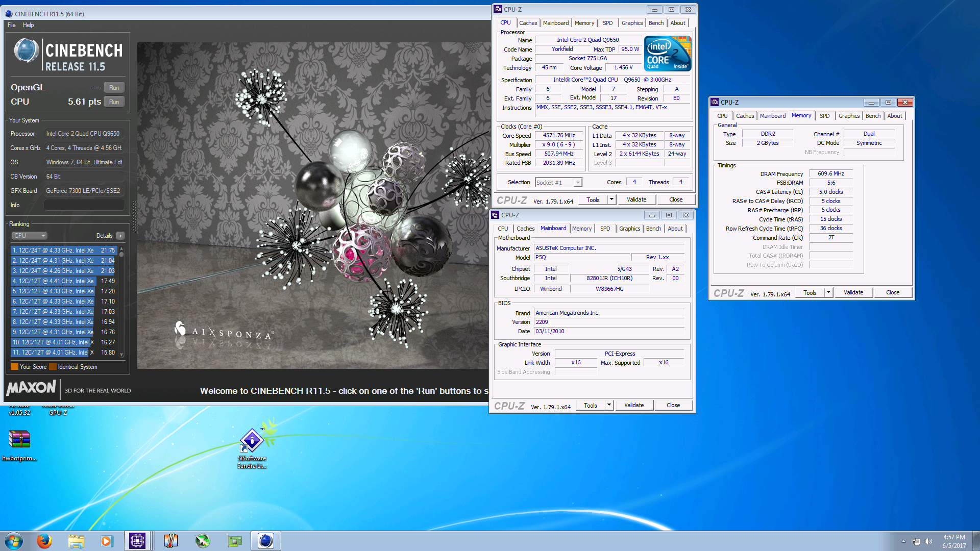Click CPU-Z title icon in top window
The width and height of the screenshot is (980, 551).
pos(498,9)
